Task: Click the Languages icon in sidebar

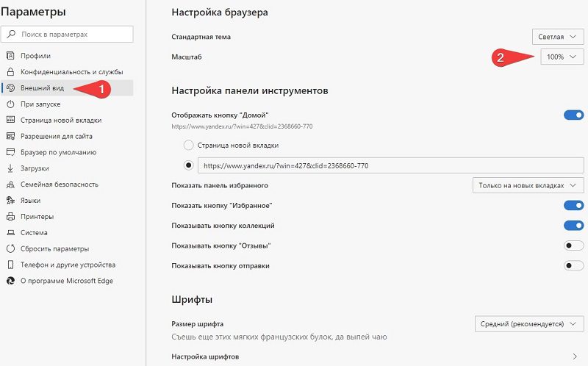Action: coord(10,200)
